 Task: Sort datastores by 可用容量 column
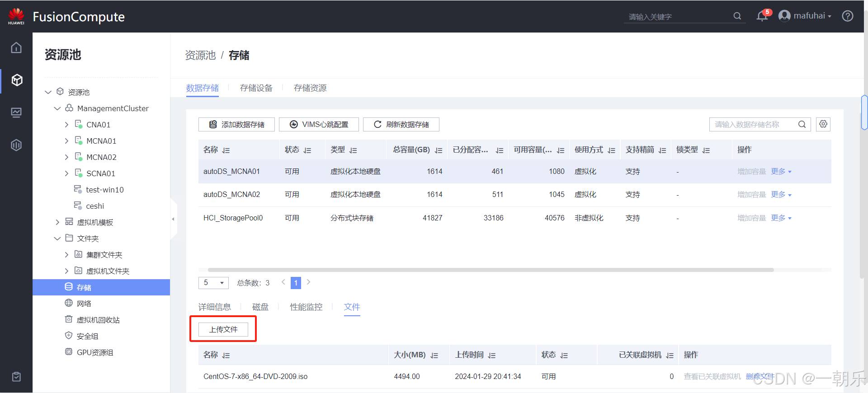pyautogui.click(x=561, y=150)
